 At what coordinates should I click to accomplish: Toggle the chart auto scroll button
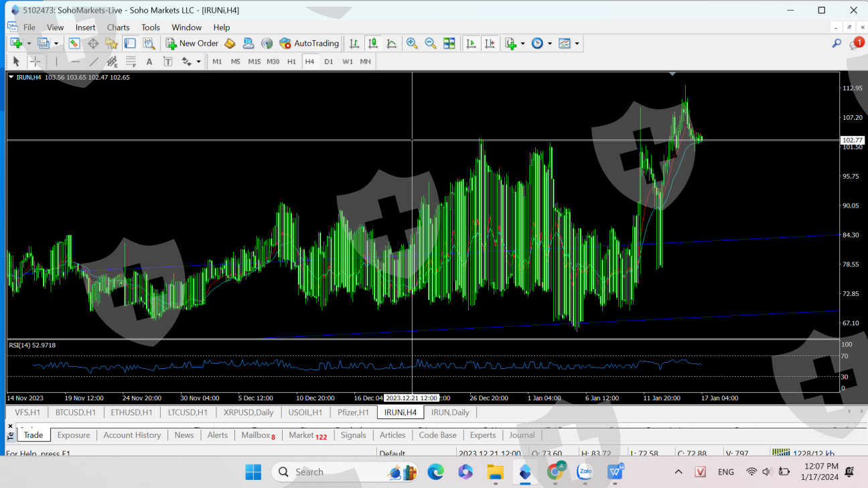[472, 44]
